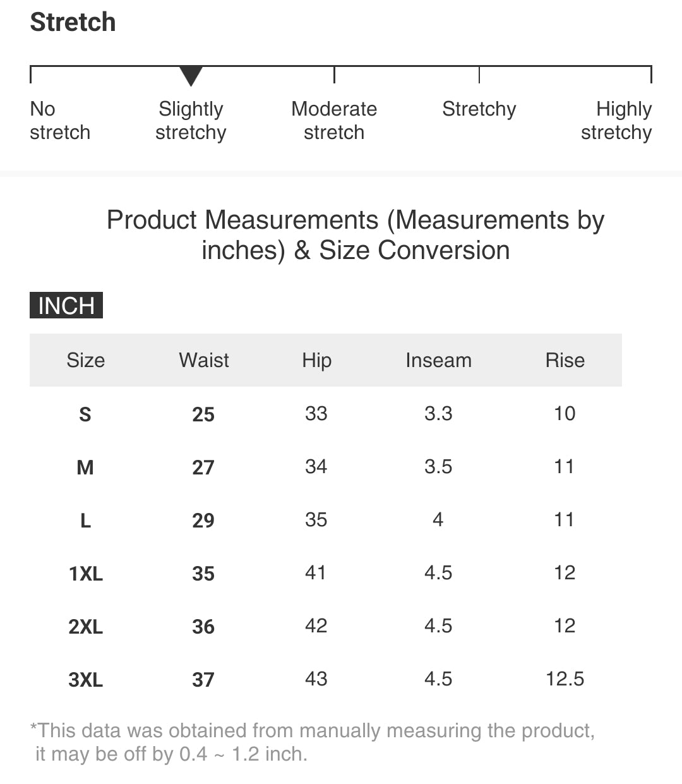Click the "Highly stretchy" scale label
The height and width of the screenshot is (784, 682).
point(616,121)
